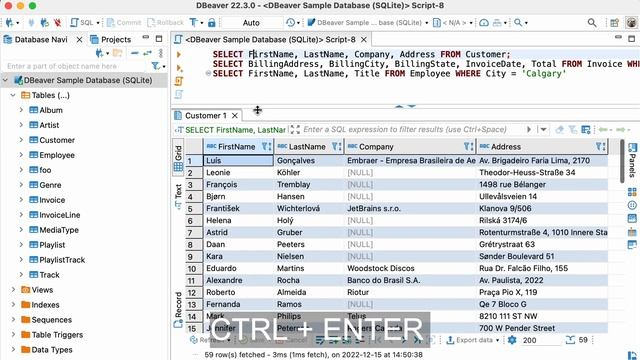
Task: Execute SQL statement arrow beside editor
Action: [x=179, y=54]
